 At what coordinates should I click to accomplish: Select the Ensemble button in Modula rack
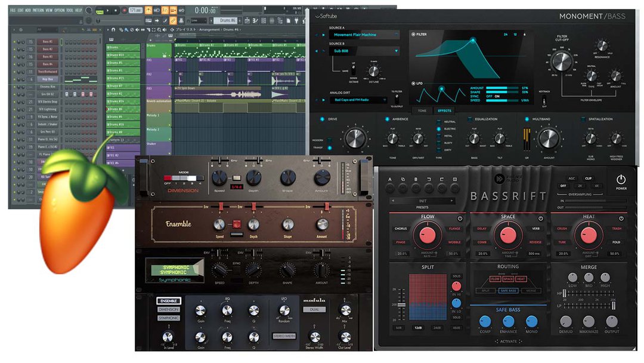169,301
